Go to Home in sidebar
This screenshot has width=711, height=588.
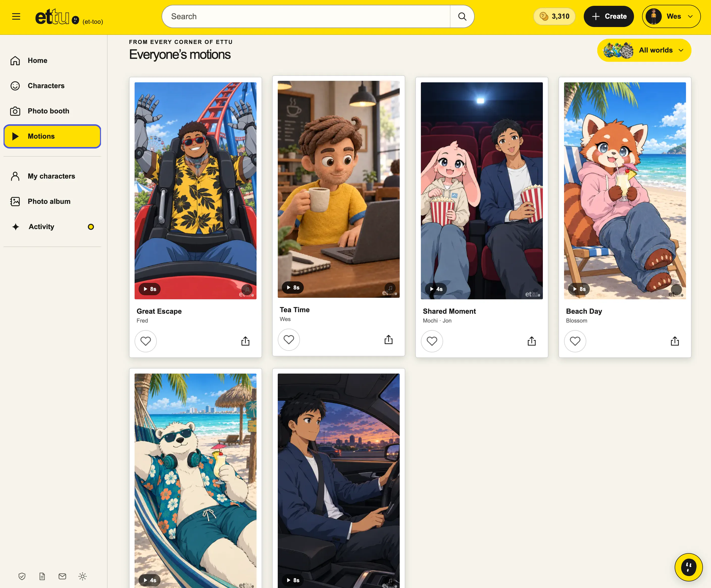point(52,60)
